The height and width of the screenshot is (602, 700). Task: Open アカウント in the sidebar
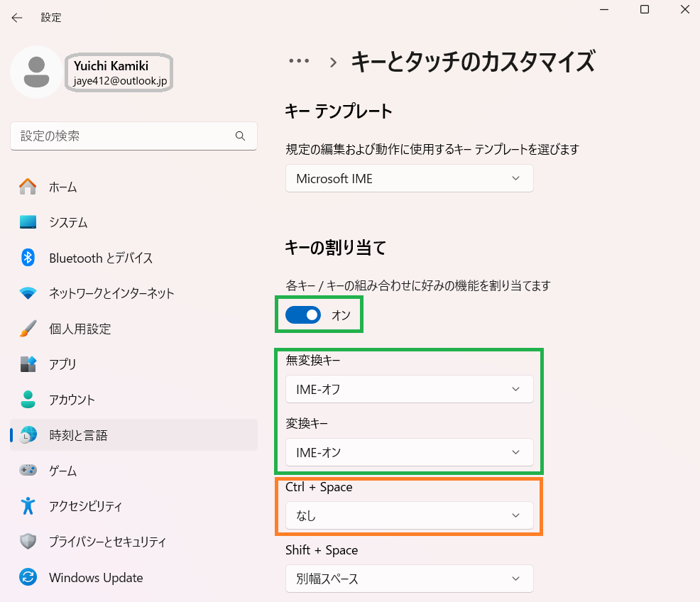tap(72, 400)
